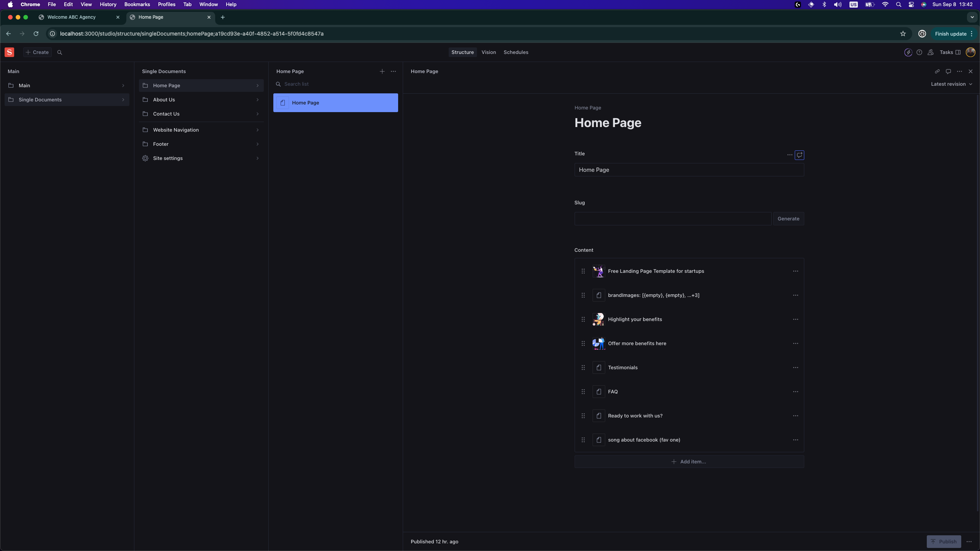Open the invite members panel
Screen dimensions: 980x551
[930, 52]
